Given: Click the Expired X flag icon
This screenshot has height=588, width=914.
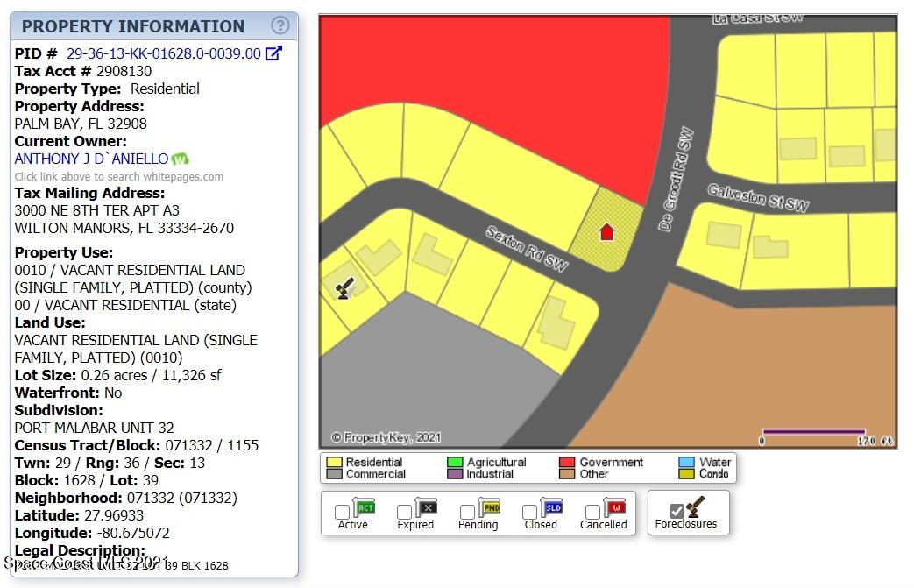Looking at the screenshot, I should coord(426,508).
